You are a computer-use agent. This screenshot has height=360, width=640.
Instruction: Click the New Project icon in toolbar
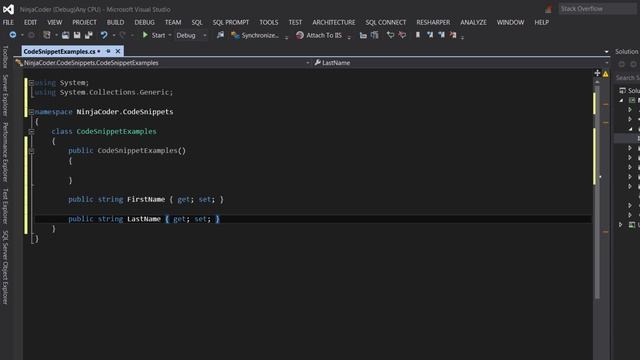(x=47, y=35)
